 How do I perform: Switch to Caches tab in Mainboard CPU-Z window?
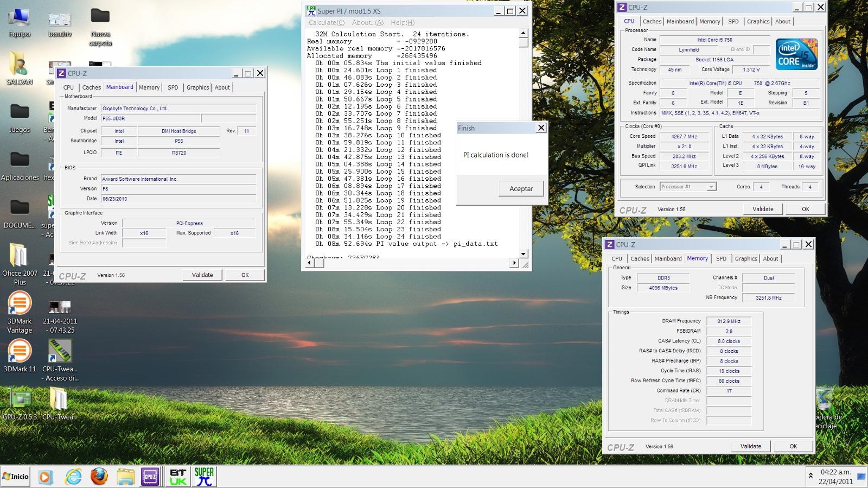(91, 87)
